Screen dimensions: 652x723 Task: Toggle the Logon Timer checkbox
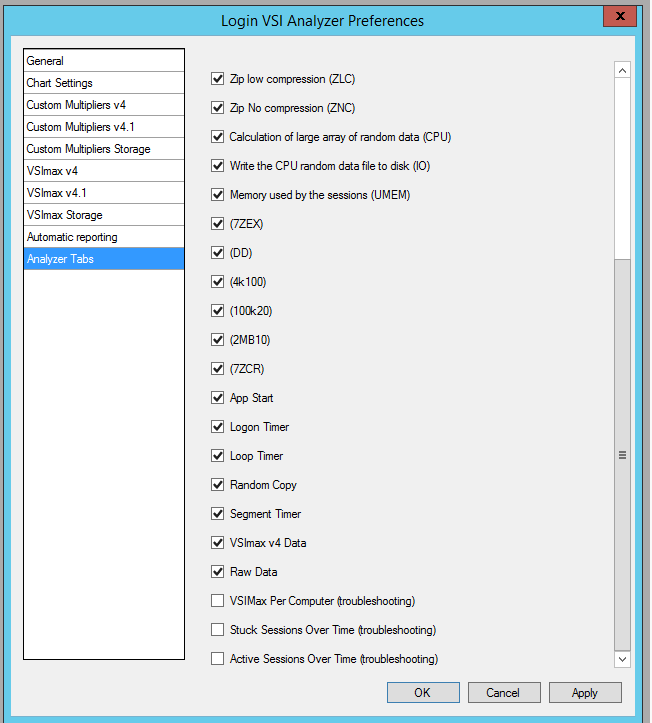[217, 427]
